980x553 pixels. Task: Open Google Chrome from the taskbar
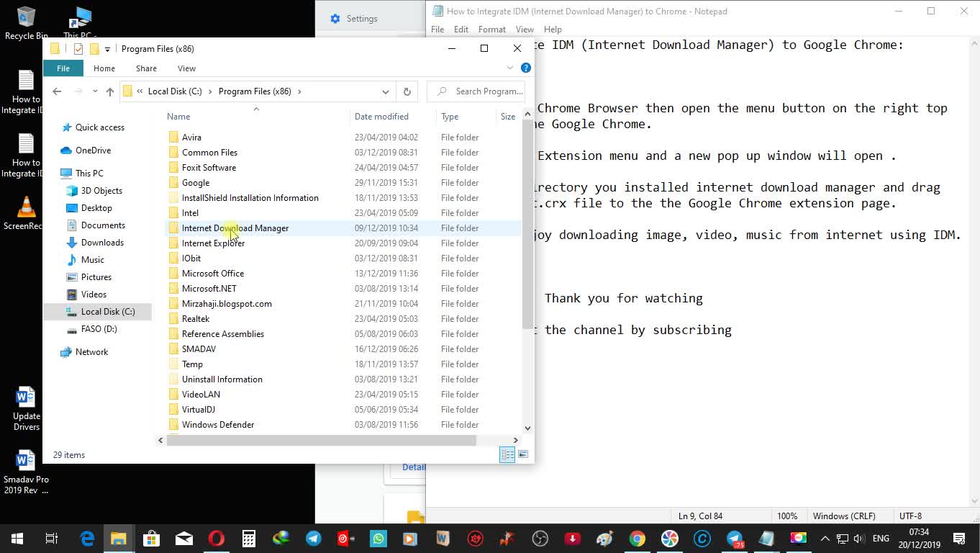[x=637, y=539]
